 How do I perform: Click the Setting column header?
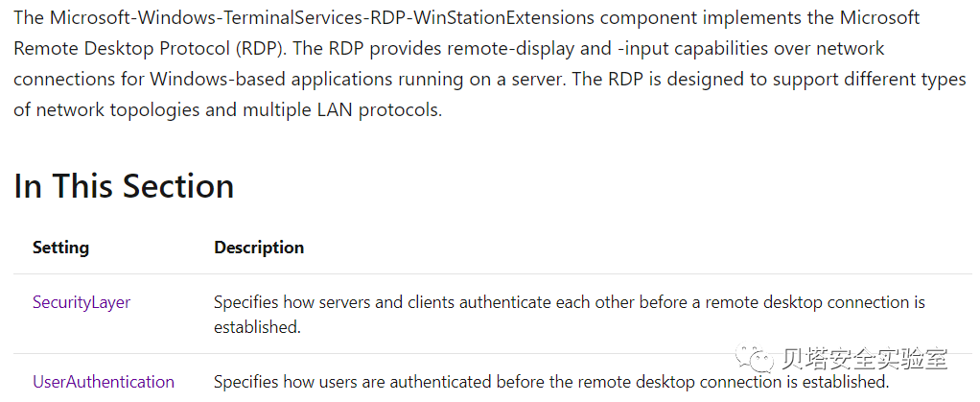point(60,248)
